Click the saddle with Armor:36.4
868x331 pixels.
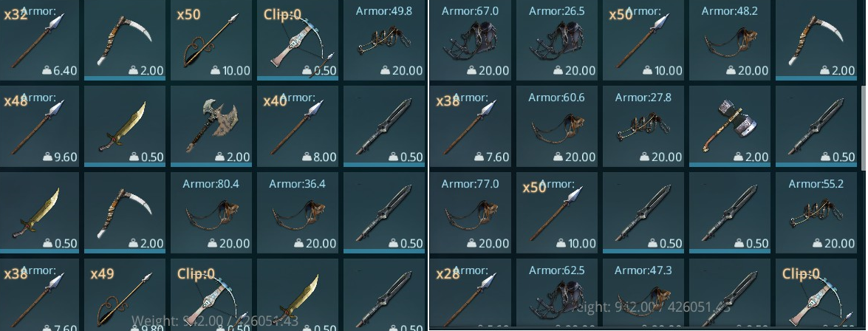tap(297, 213)
